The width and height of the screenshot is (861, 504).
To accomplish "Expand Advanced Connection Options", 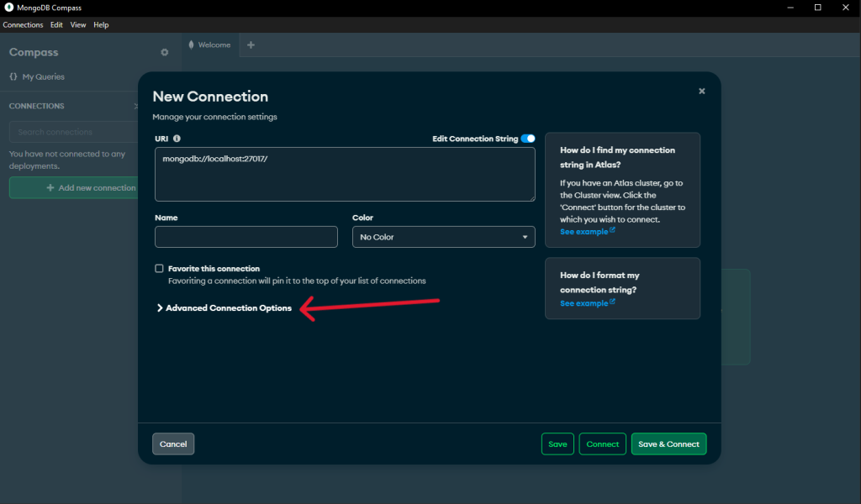I will pos(224,308).
